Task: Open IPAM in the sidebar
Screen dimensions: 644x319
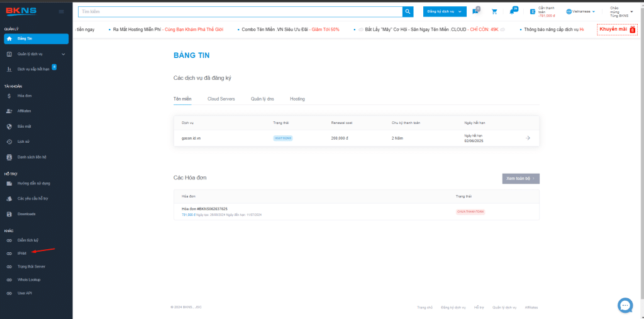Action: click(21, 254)
